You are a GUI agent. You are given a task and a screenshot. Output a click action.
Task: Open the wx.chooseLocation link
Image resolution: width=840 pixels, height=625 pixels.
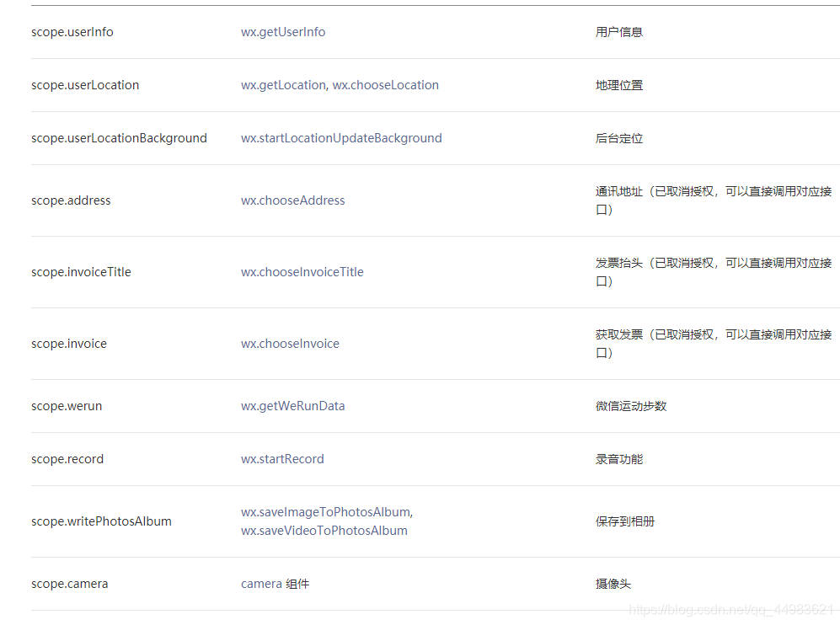386,85
